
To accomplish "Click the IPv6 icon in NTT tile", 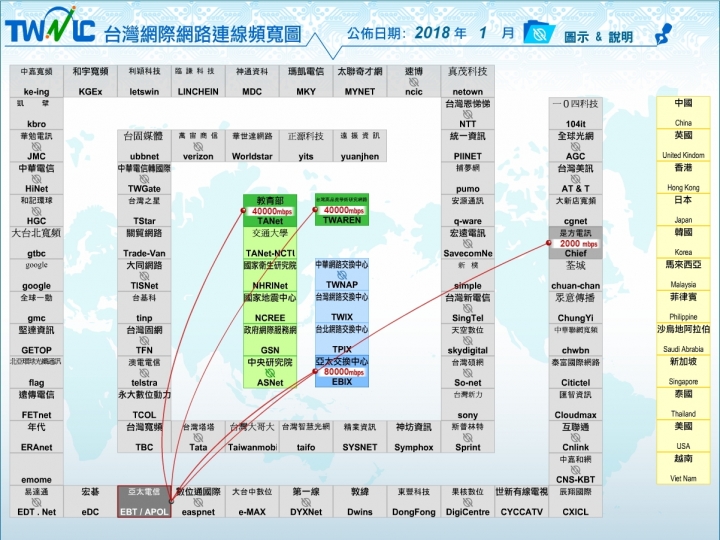I will [467, 114].
